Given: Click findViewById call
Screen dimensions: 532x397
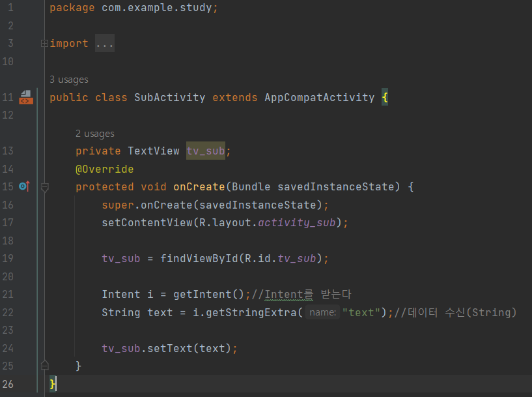Looking at the screenshot, I should coord(199,259).
